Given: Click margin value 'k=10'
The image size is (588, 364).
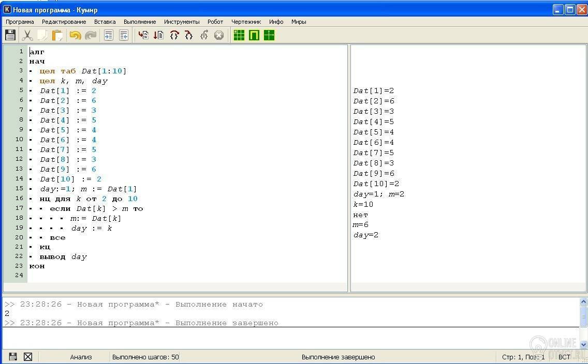Looking at the screenshot, I should 363,204.
